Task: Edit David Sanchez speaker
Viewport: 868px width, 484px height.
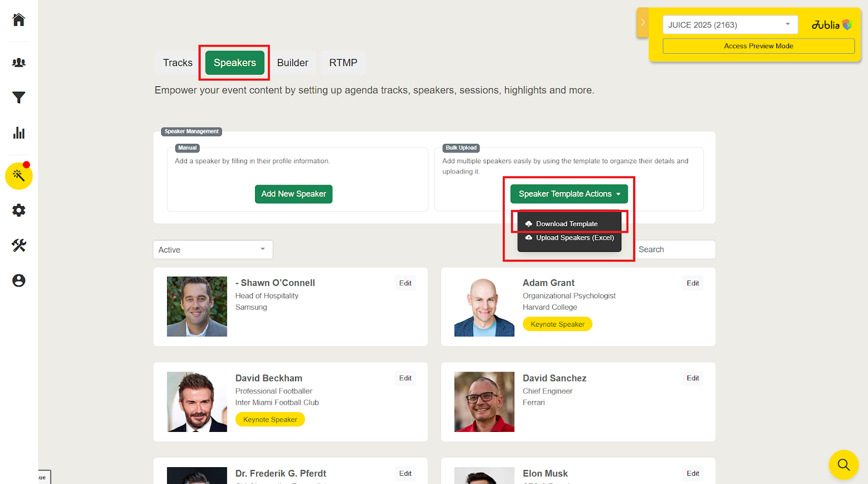Action: [x=693, y=378]
